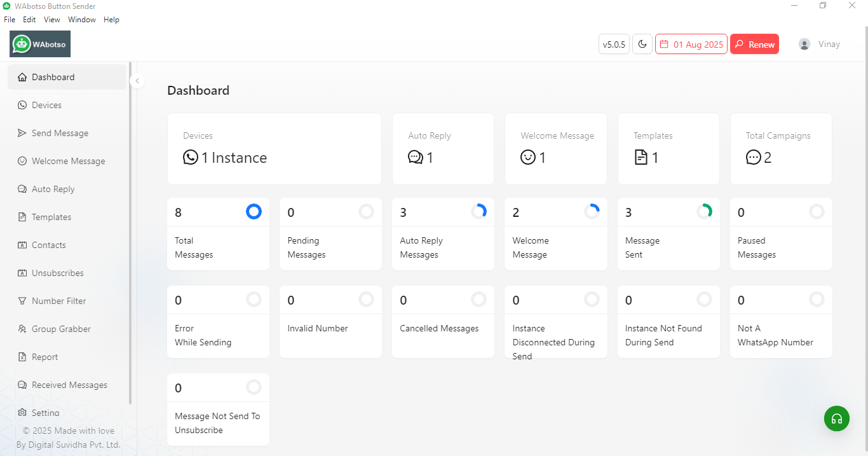
Task: Toggle dark mode with moon icon
Action: tap(642, 44)
